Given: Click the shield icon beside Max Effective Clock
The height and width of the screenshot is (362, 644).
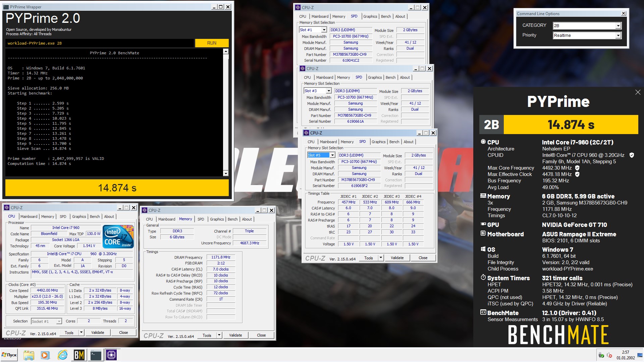Looking at the screenshot, I should [577, 174].
